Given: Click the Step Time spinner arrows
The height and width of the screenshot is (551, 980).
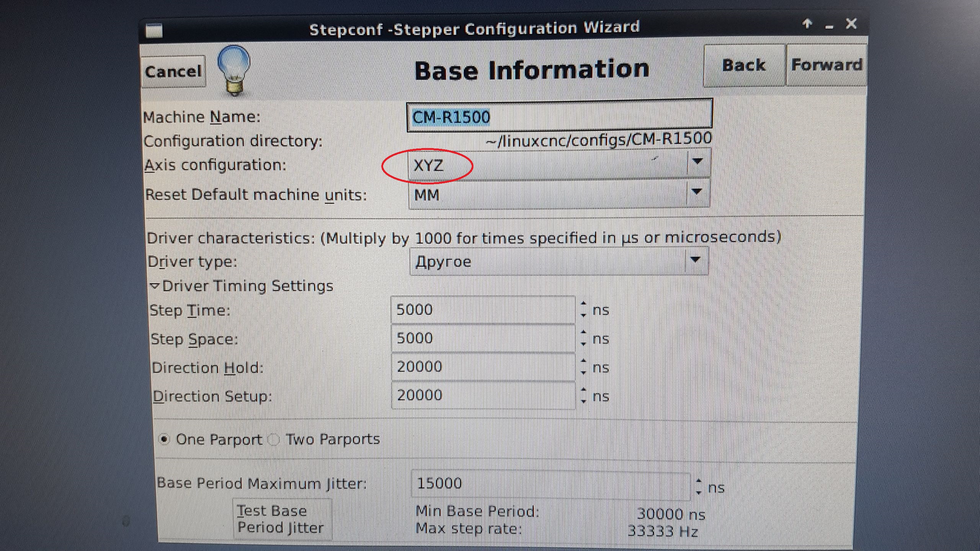Looking at the screenshot, I should (x=583, y=309).
